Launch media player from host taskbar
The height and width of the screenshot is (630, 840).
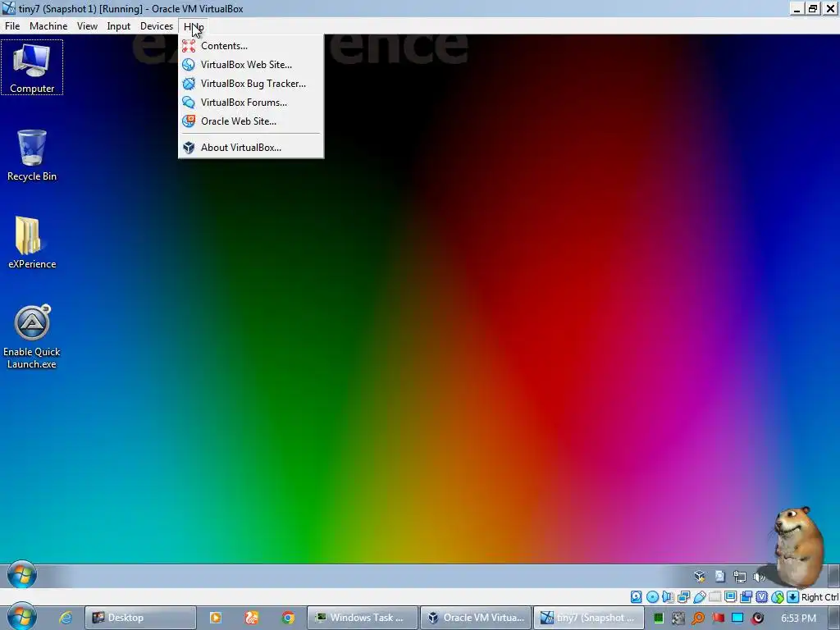point(216,618)
